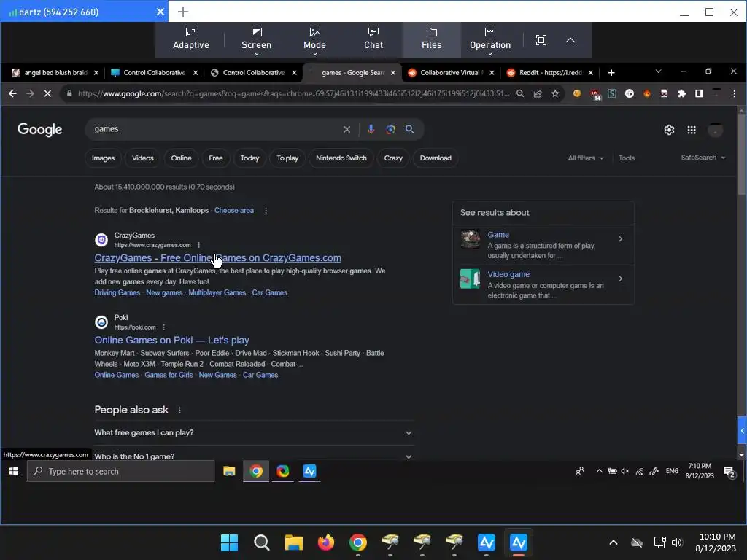Image resolution: width=747 pixels, height=560 pixels.
Task: Open Google account avatar
Action: [715, 130]
